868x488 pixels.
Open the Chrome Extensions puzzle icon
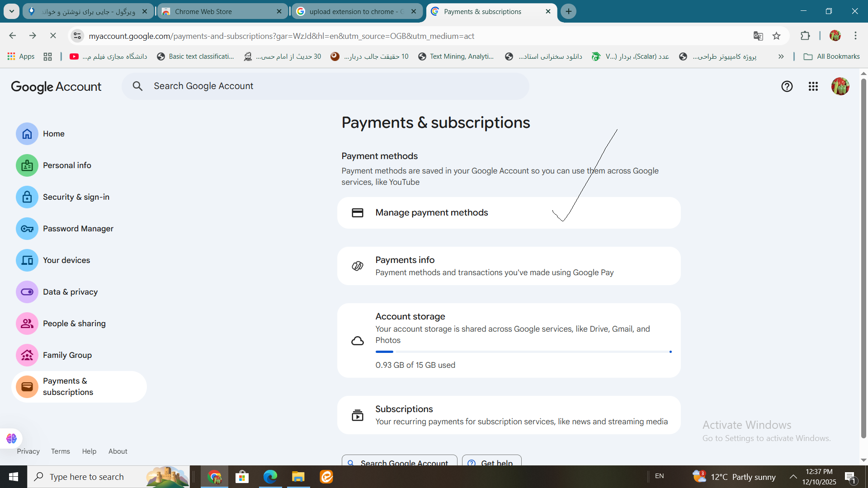805,36
